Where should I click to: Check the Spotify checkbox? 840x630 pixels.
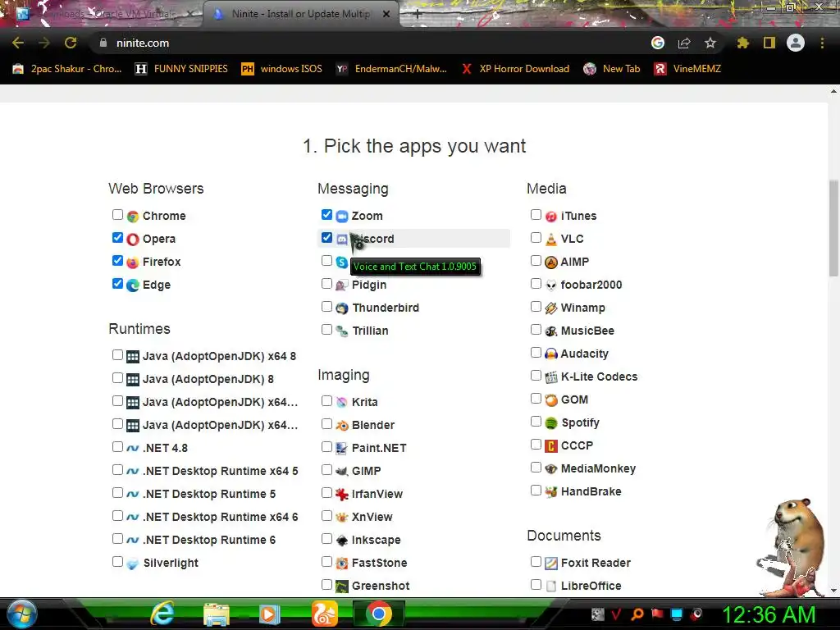click(536, 422)
